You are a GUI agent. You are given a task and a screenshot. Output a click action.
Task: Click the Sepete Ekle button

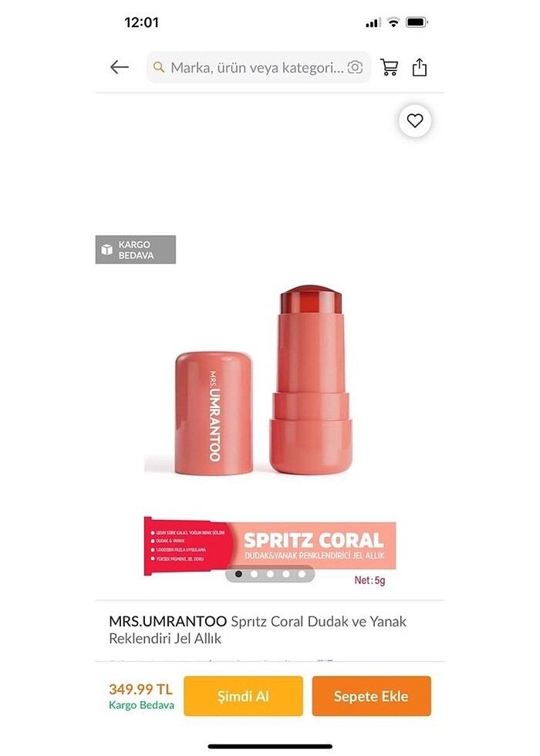(x=371, y=696)
